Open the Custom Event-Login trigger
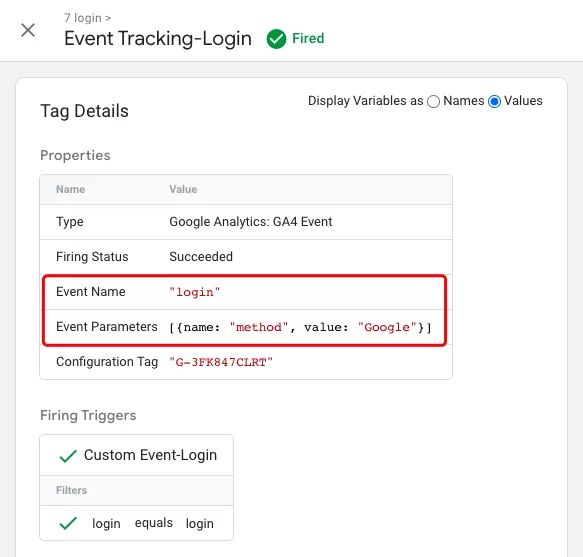583x557 pixels. coord(150,455)
